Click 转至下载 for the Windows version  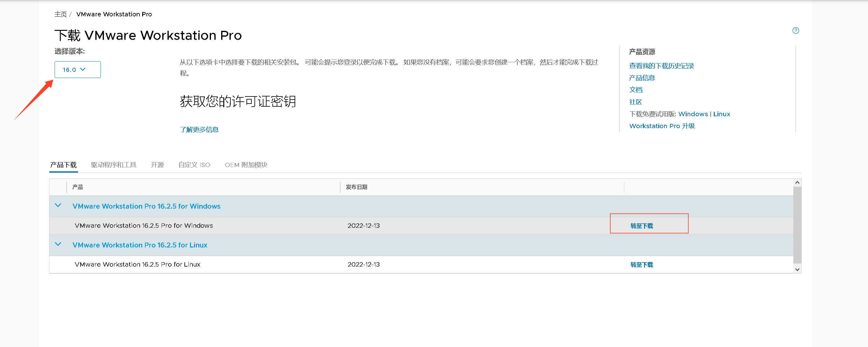point(641,226)
